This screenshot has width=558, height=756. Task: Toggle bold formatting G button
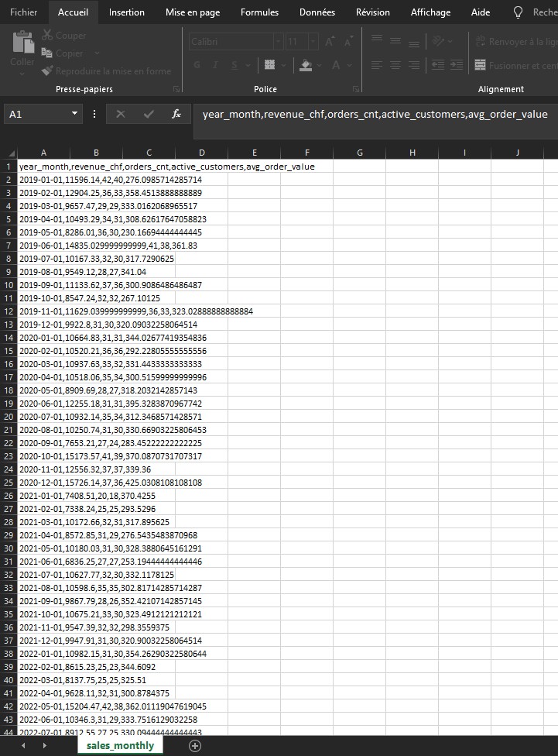pos(196,66)
